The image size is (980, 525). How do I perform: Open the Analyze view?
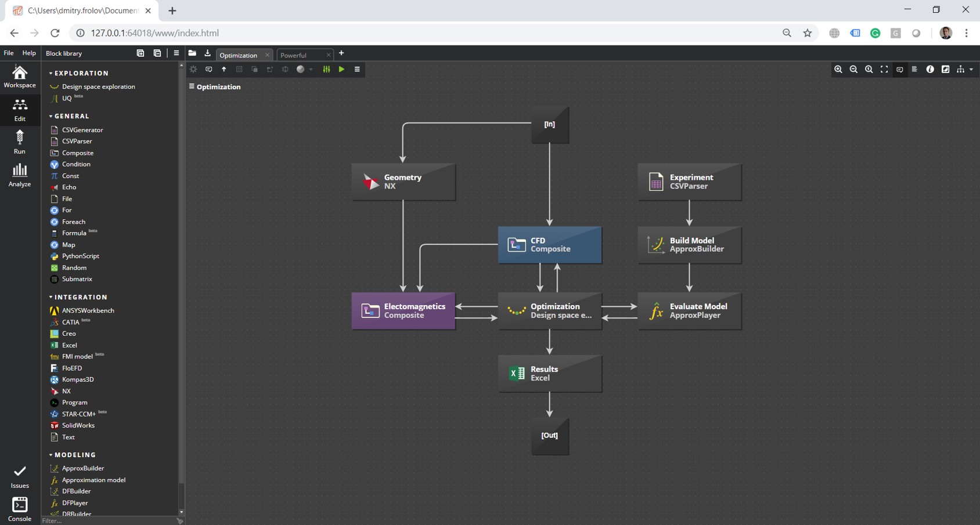pyautogui.click(x=20, y=175)
